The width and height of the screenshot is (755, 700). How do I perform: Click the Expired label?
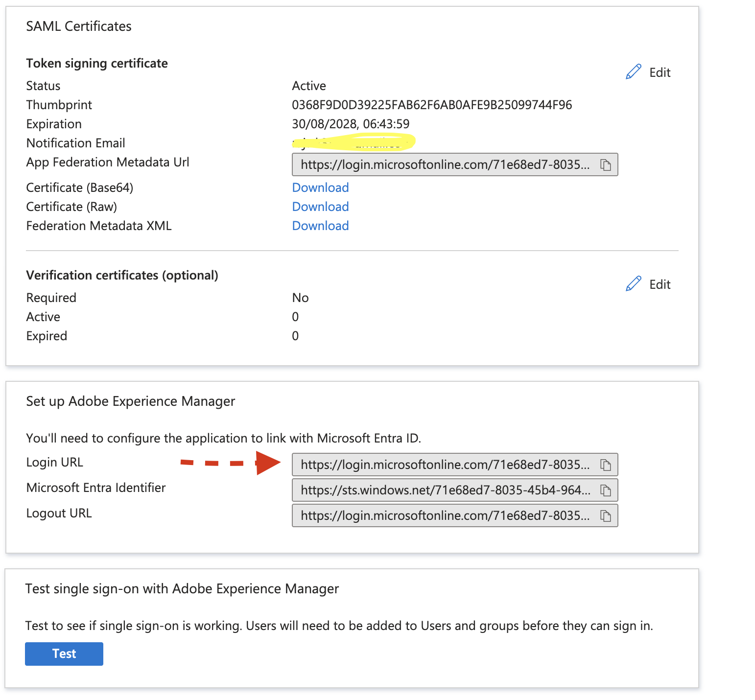[x=47, y=336]
